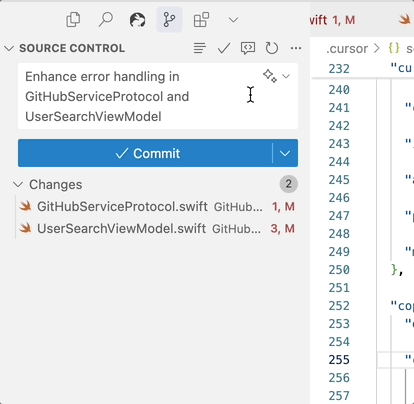
Task: Click the curly braces JSON breadcrumb icon
Action: tap(394, 48)
